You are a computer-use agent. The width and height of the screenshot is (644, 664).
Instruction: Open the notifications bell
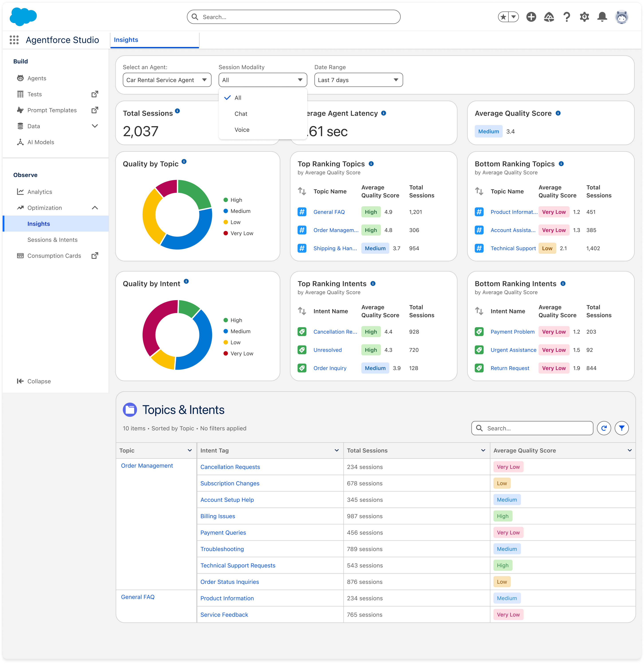pyautogui.click(x=602, y=17)
